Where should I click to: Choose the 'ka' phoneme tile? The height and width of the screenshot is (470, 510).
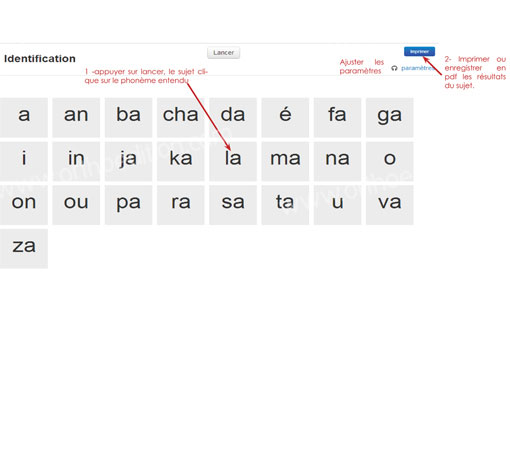click(181, 161)
